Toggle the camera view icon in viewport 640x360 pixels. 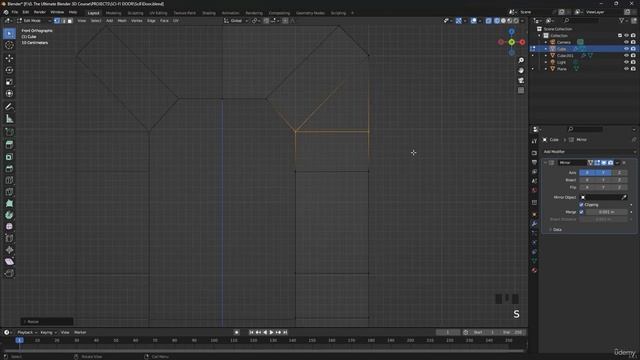pyautogui.click(x=521, y=80)
